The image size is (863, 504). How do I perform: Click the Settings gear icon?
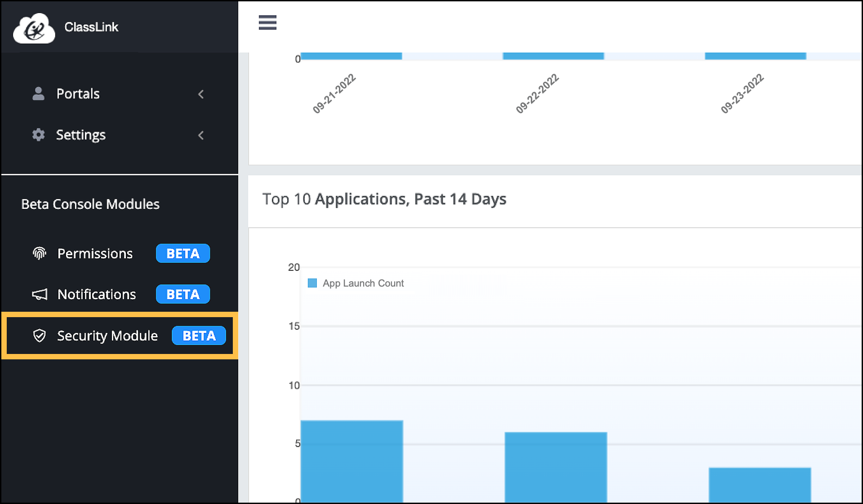coord(39,135)
